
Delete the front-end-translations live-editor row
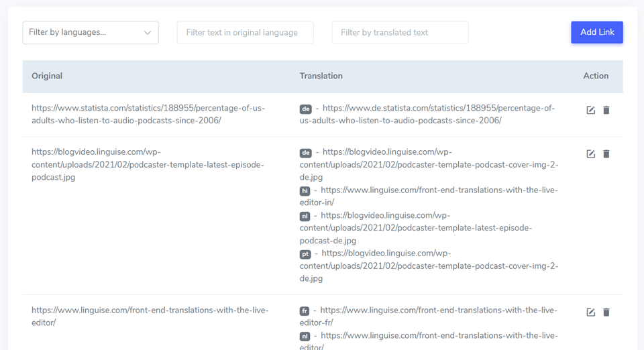coord(606,312)
